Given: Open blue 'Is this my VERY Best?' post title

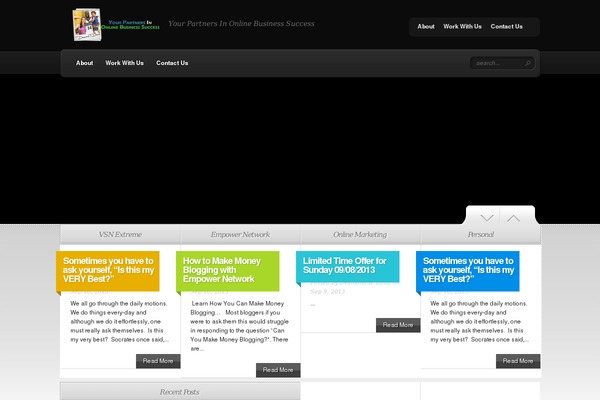Looking at the screenshot, I should point(468,270).
